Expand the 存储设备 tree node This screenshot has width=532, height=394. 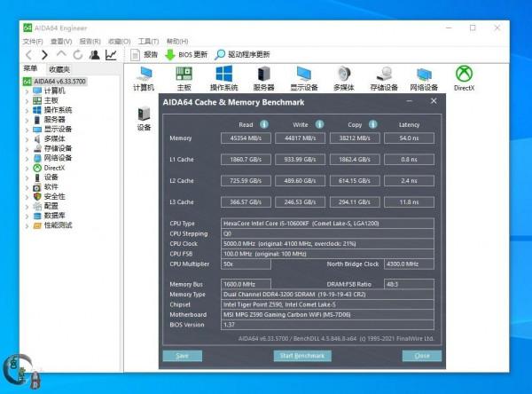point(27,148)
